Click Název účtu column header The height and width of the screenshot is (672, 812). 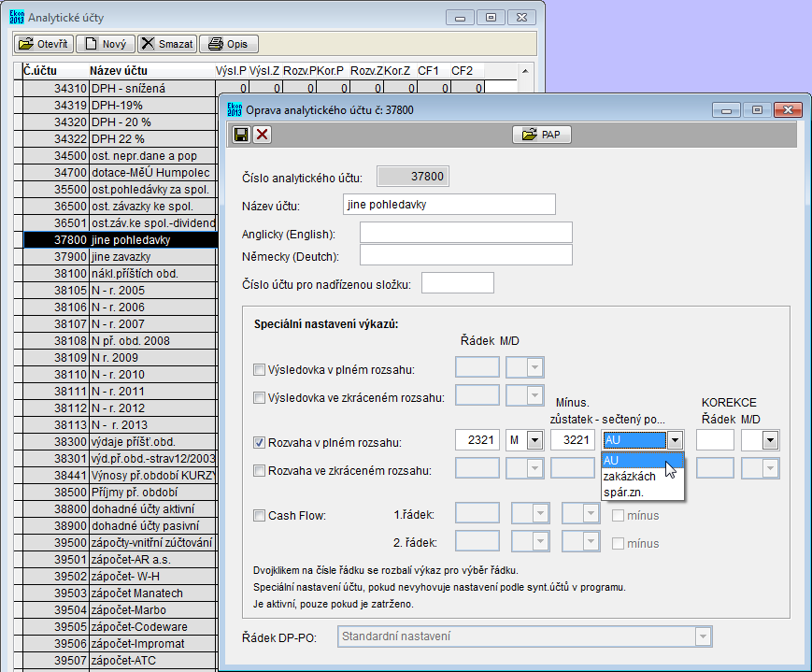151,71
